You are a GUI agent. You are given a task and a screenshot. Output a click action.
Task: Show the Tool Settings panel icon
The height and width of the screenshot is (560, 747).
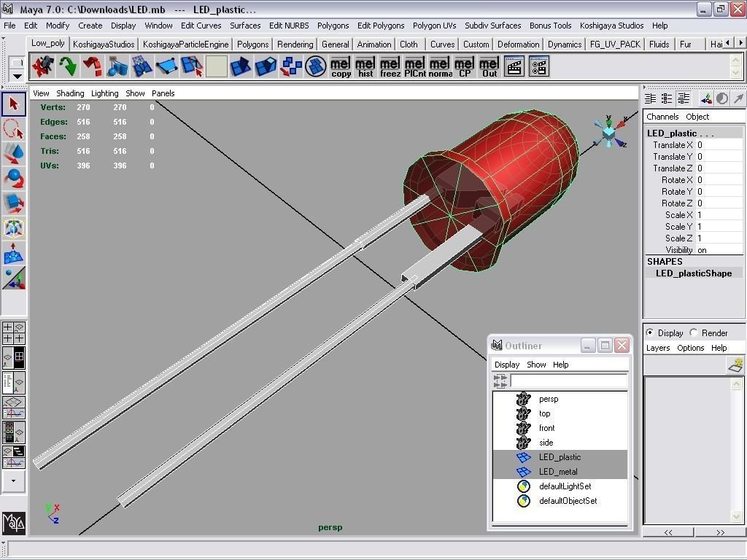coord(667,98)
